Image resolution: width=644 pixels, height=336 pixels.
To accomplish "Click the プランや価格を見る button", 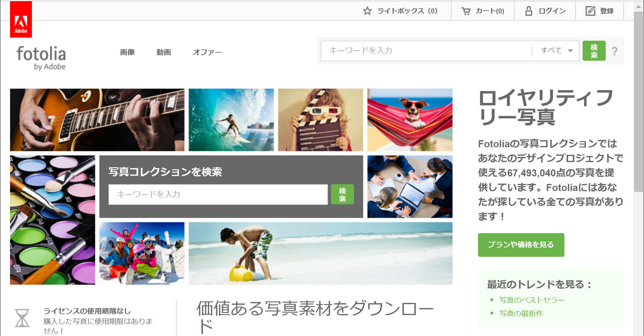I will click(x=521, y=245).
